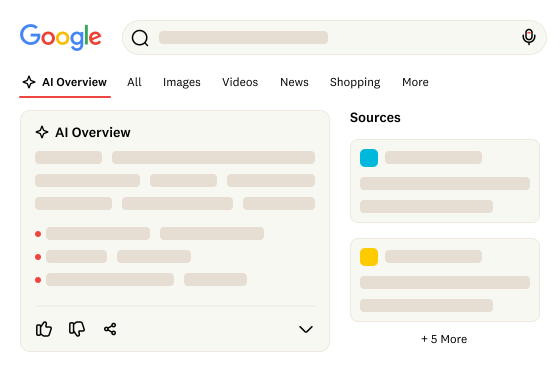Click the Google logo
This screenshot has width=560, height=372.
[x=61, y=37]
